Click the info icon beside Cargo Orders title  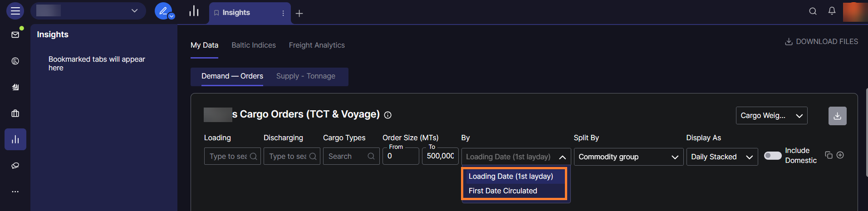[387, 115]
